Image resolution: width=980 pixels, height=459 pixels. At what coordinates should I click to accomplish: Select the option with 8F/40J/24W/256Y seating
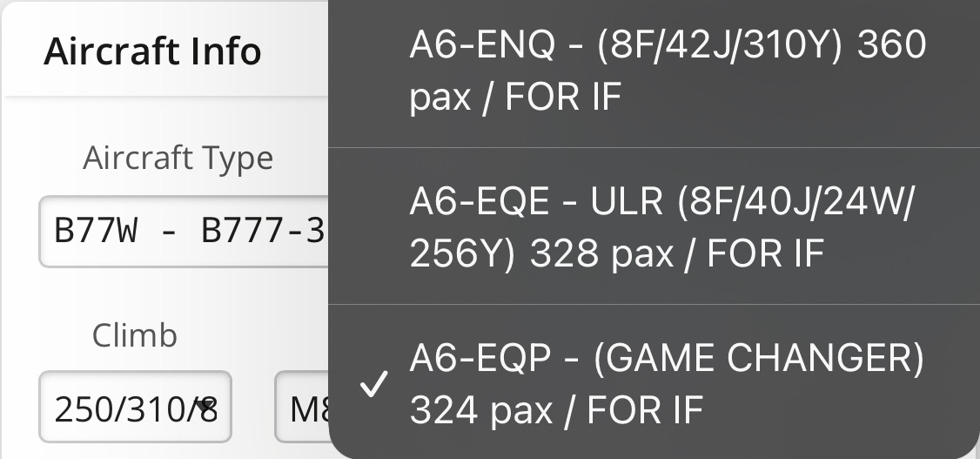(661, 227)
